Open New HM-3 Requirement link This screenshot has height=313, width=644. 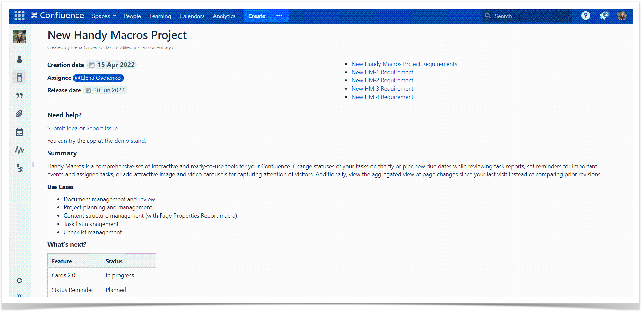point(382,89)
